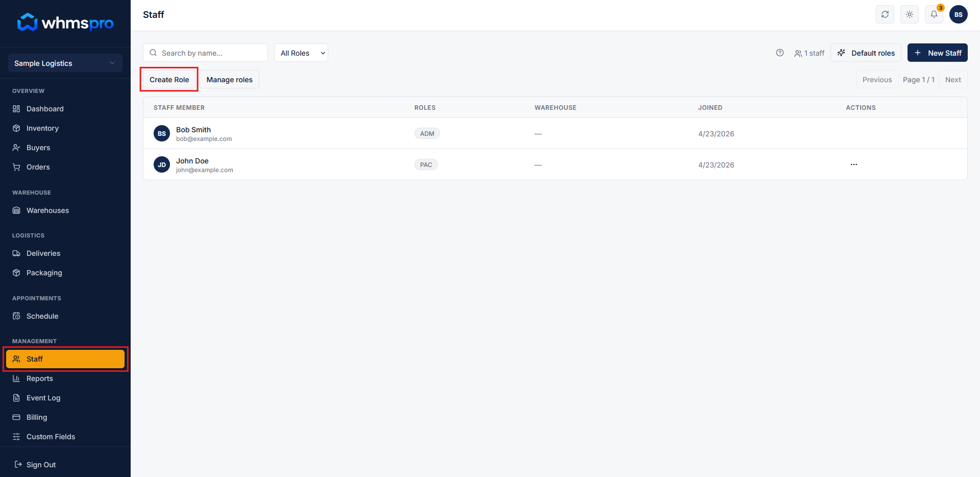
Task: Go to Deliveries
Action: (x=65, y=253)
